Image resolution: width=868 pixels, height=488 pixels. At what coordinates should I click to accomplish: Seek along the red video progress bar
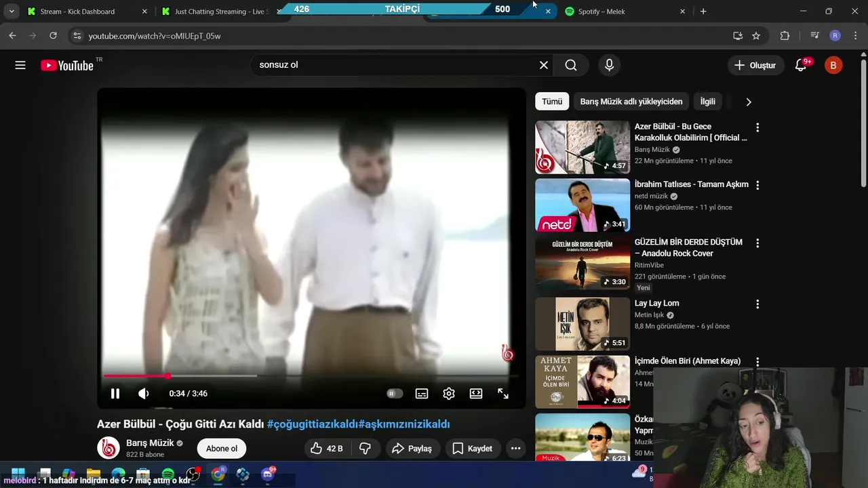pos(310,375)
